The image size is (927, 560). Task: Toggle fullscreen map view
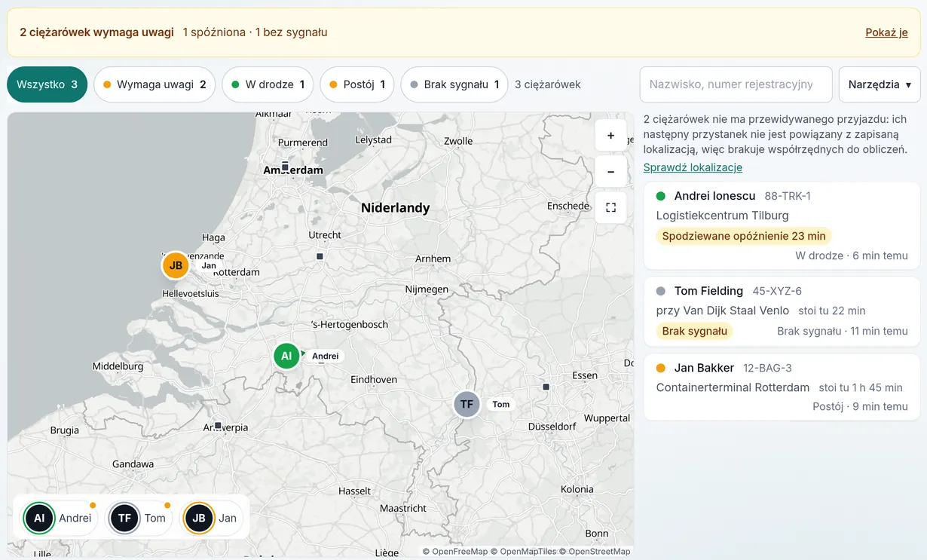pos(610,207)
